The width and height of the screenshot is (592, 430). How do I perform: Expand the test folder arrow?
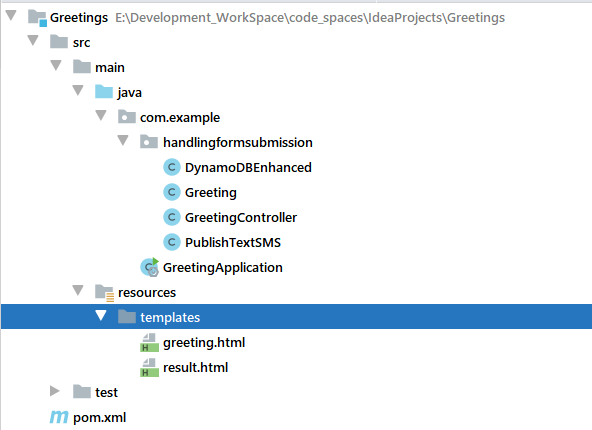55,391
